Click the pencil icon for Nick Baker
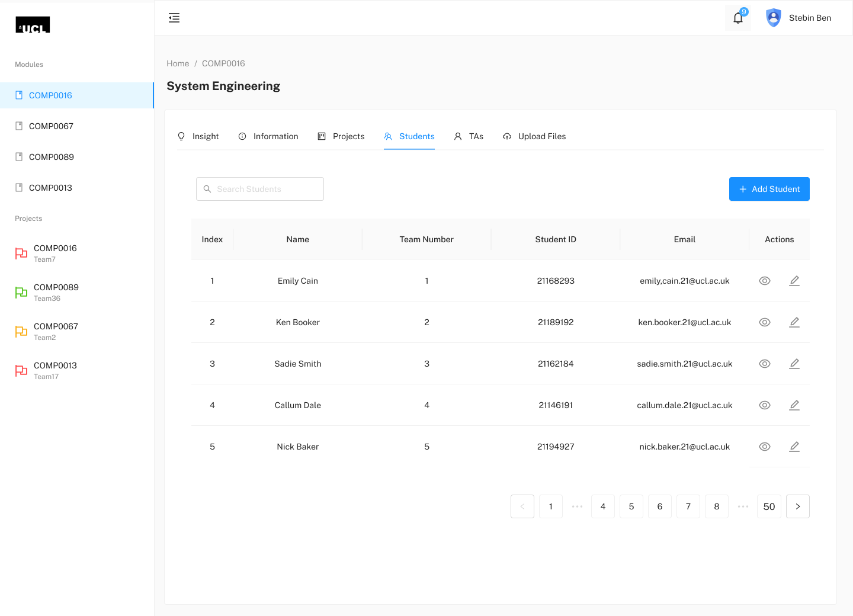Viewport: 853px width, 616px height. point(794,447)
